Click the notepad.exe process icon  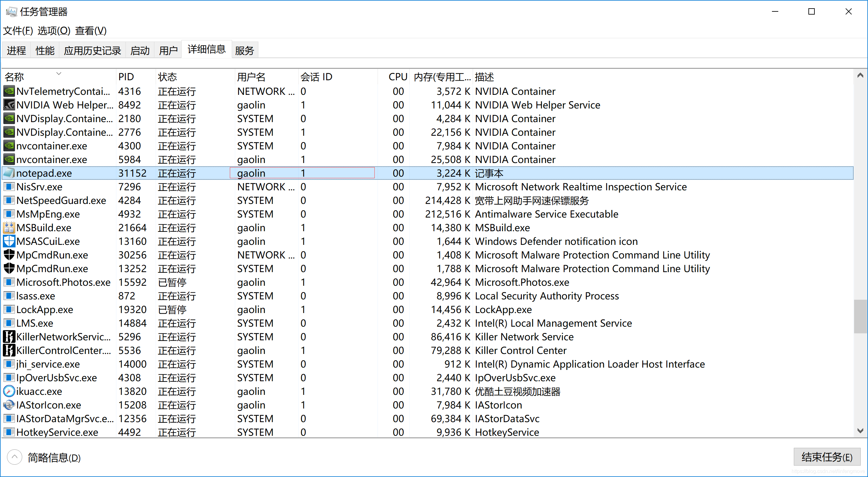pos(9,173)
